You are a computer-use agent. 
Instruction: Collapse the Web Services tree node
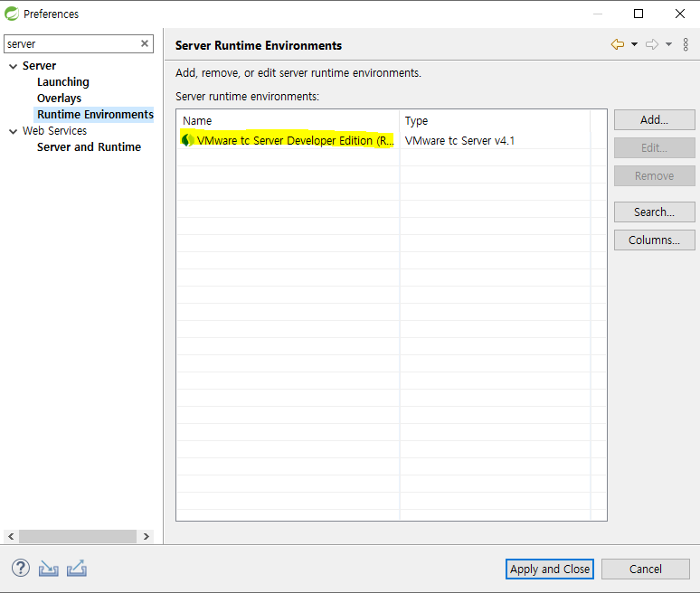[14, 131]
